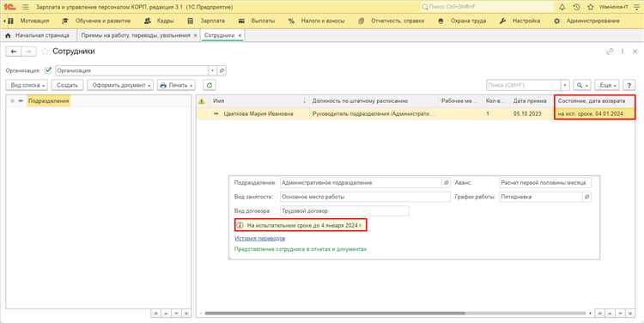Click the green refresh list icon
Screen dimensions: 644x323
click(210, 85)
